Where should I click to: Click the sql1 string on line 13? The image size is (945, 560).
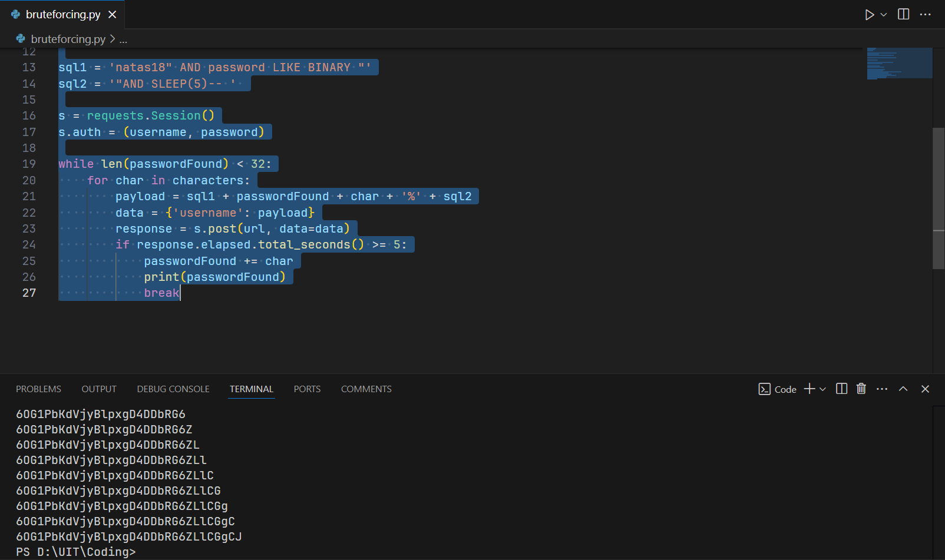point(240,67)
